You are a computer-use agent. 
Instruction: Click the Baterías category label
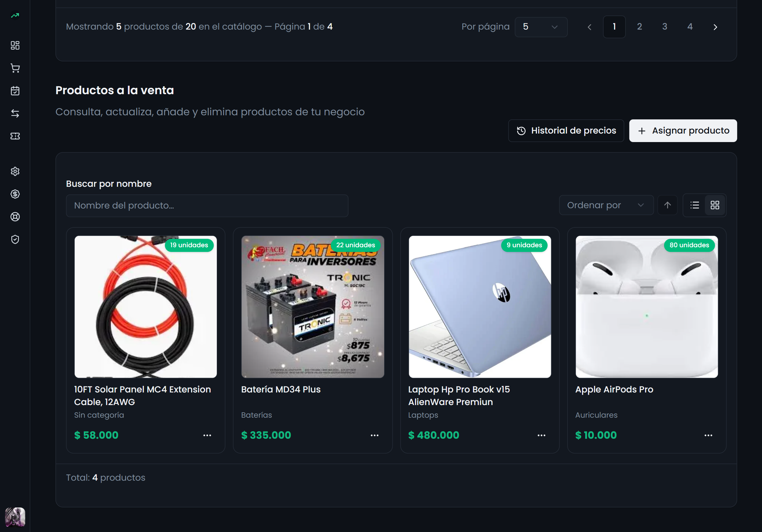pyautogui.click(x=257, y=415)
